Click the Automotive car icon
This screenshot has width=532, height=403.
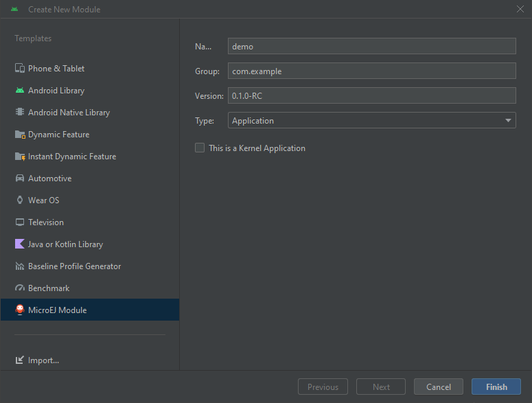pos(20,179)
